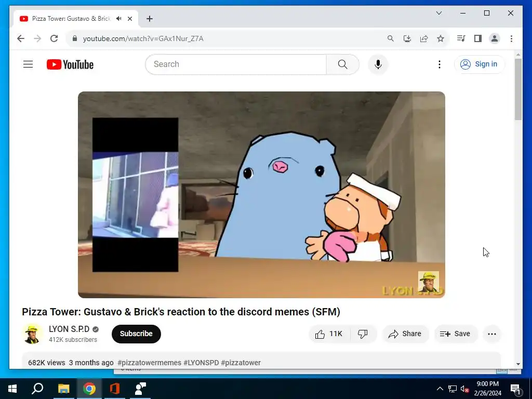Open the taskbar clock and date

[487, 389]
